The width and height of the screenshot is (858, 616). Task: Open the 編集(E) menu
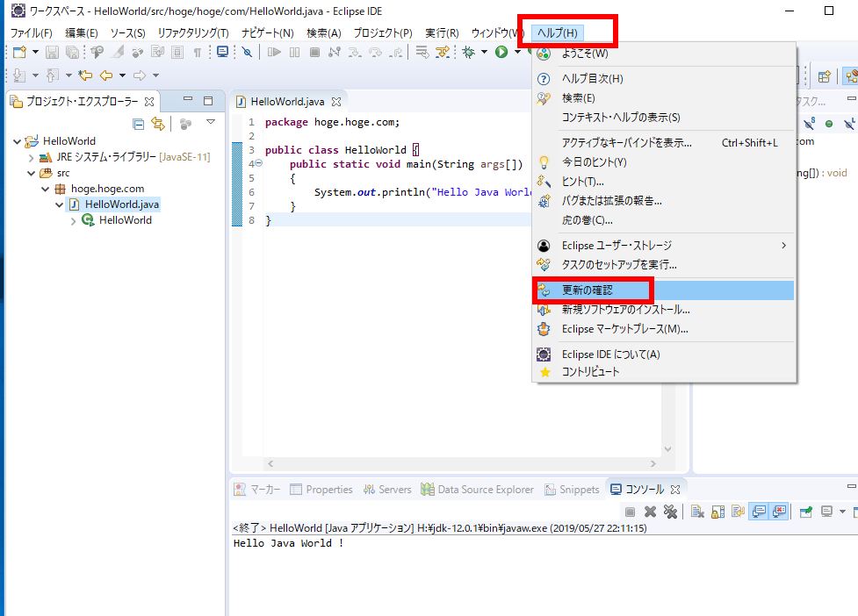(x=82, y=32)
